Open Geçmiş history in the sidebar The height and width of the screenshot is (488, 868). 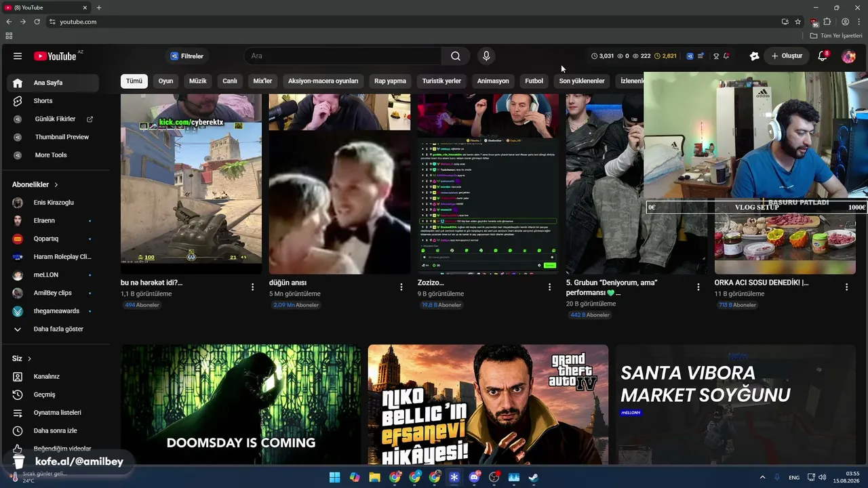coord(53,394)
